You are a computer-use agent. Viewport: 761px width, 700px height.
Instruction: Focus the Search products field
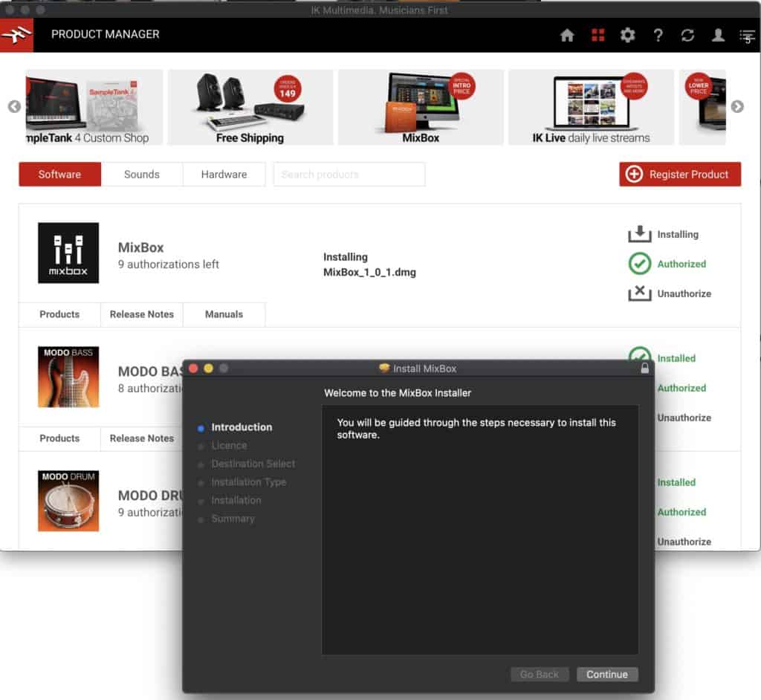pyautogui.click(x=349, y=175)
